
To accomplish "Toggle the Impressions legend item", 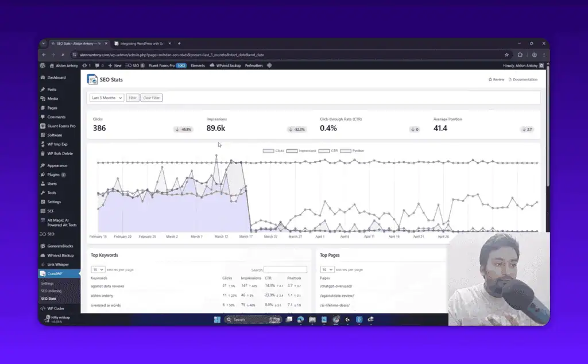I will pyautogui.click(x=301, y=150).
